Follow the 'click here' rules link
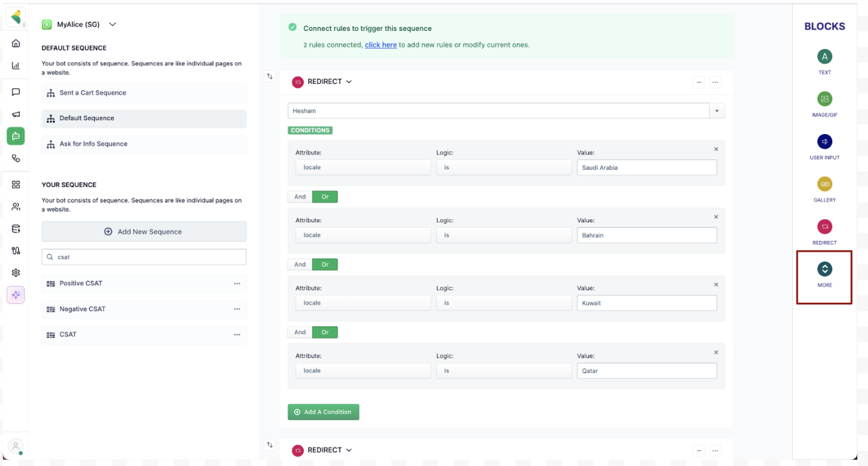Viewport: 868px width, 466px height. click(381, 45)
